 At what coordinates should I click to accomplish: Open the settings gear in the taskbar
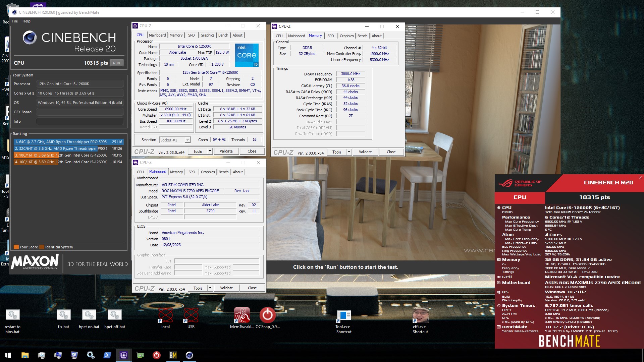click(91, 355)
